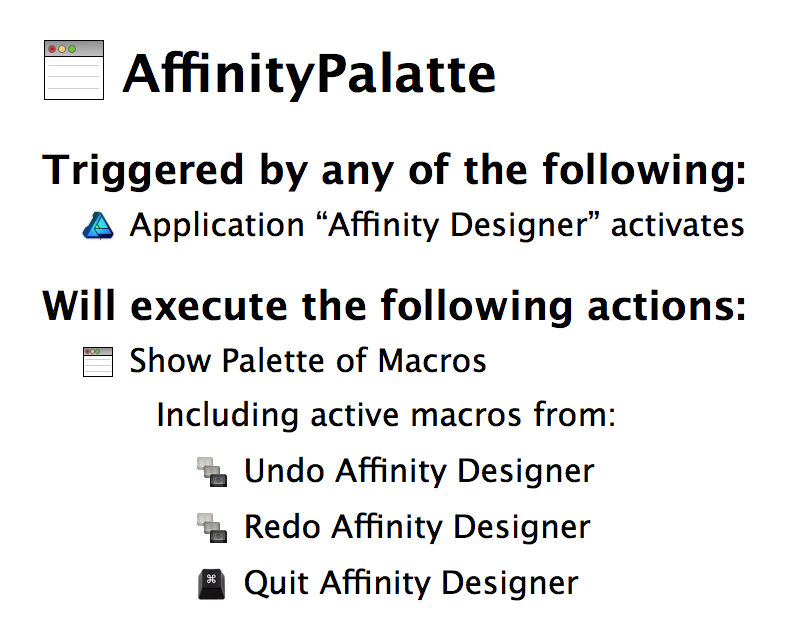Click the word "Application" in the trigger line
786x642 pixels.
tap(217, 226)
